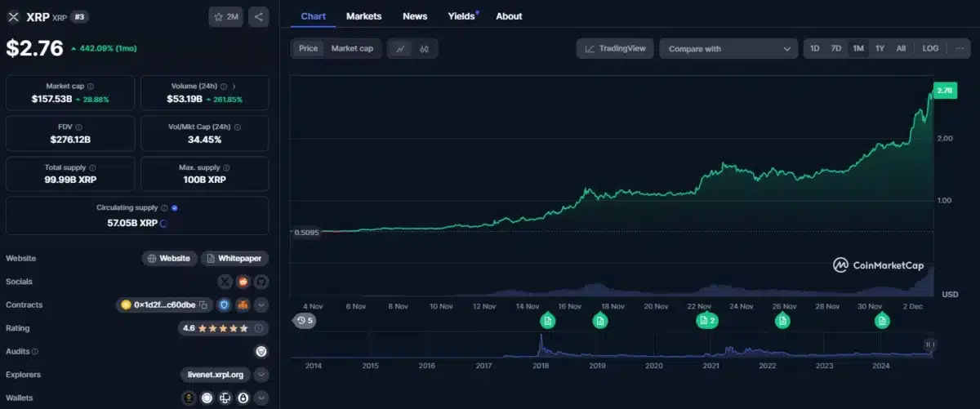Open the shield wallet icon in Wallets row
The image size is (980, 409).
[207, 398]
